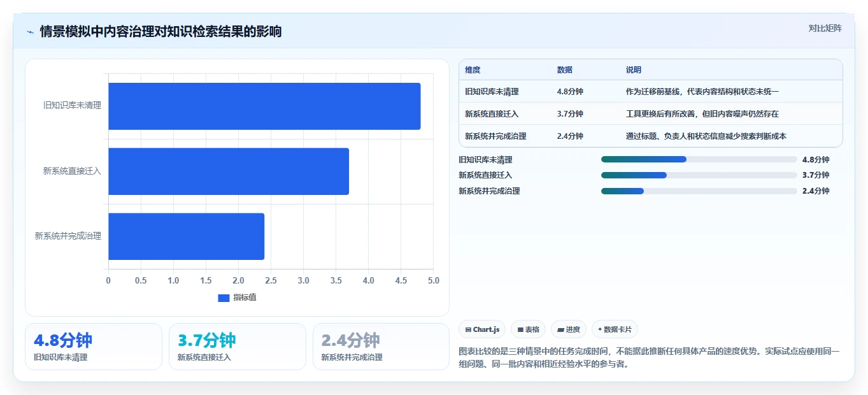Click the 说明 table column header
868x395 pixels.
[633, 70]
